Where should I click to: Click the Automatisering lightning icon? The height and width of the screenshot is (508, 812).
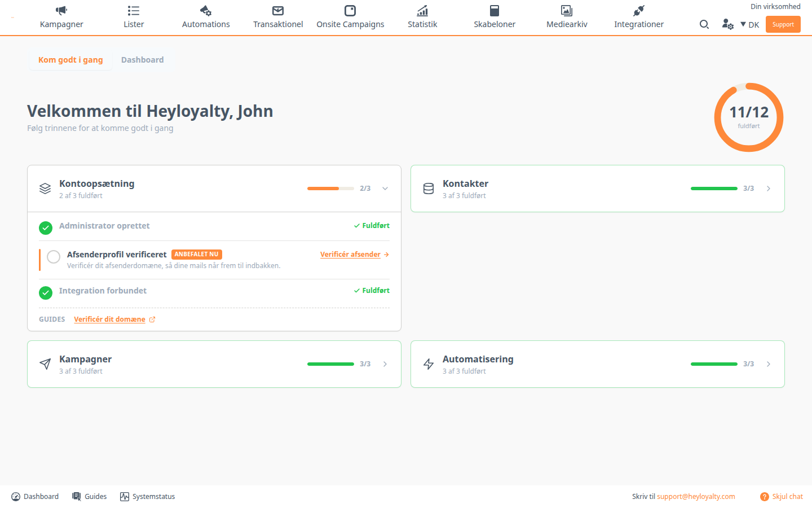click(x=429, y=364)
